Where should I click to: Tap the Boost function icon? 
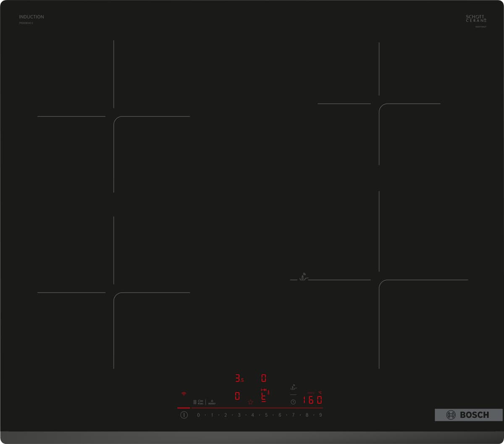pyautogui.click(x=212, y=402)
